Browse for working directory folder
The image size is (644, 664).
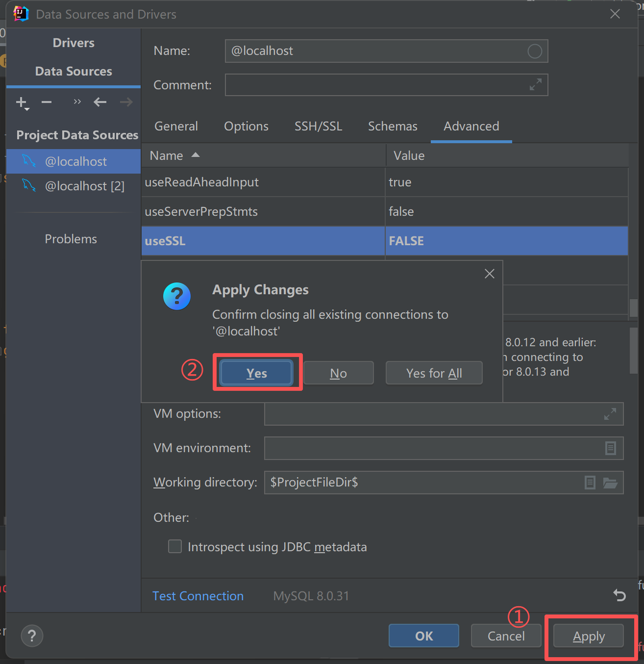tap(610, 482)
